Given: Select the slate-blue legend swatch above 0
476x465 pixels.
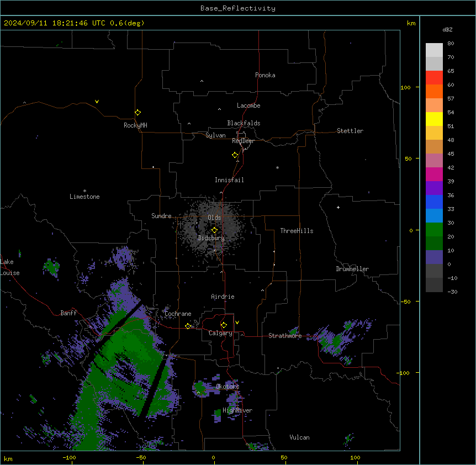Looking at the screenshot, I should pyautogui.click(x=434, y=257).
